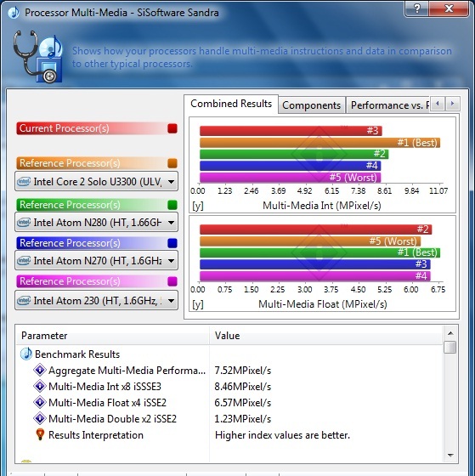Image resolution: width=475 pixels, height=476 pixels.
Task: Click the [y] label of Float chart
Action: click(x=198, y=304)
